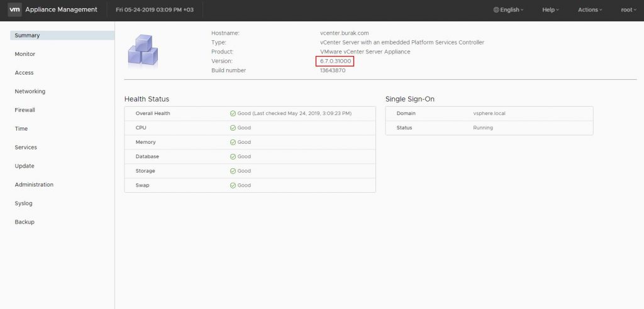Click the Product: field label
Viewport: 644px width, 309px height.
223,51
